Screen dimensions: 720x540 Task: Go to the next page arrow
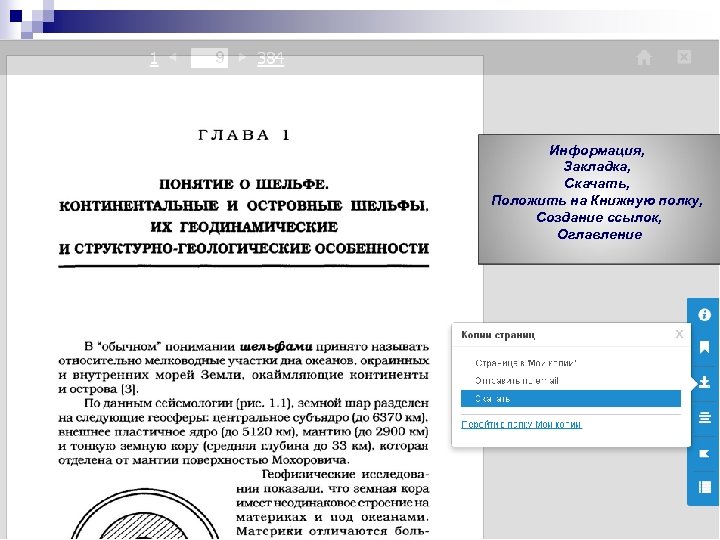tap(242, 57)
